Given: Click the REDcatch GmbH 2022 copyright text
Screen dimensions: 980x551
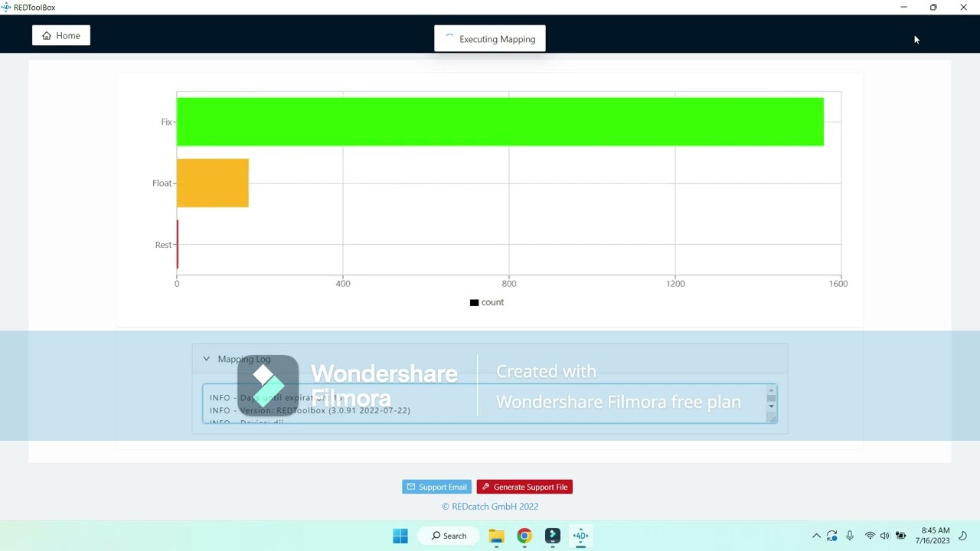Looking at the screenshot, I should click(x=490, y=507).
